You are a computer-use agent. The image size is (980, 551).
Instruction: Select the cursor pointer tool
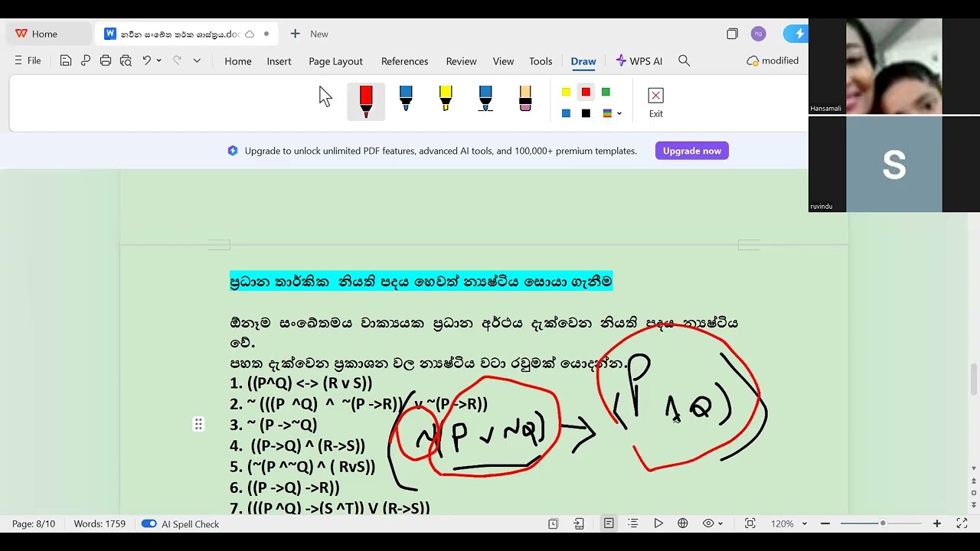pos(325,96)
